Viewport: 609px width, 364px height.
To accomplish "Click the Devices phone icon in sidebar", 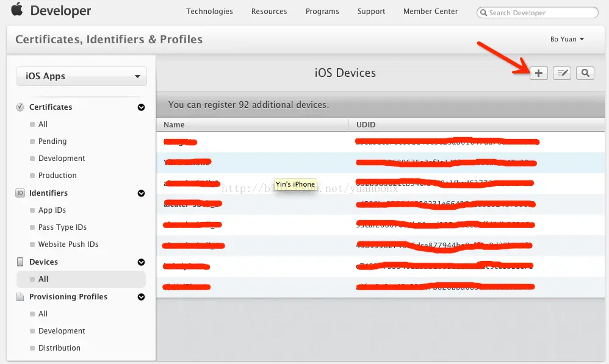I will (x=20, y=262).
